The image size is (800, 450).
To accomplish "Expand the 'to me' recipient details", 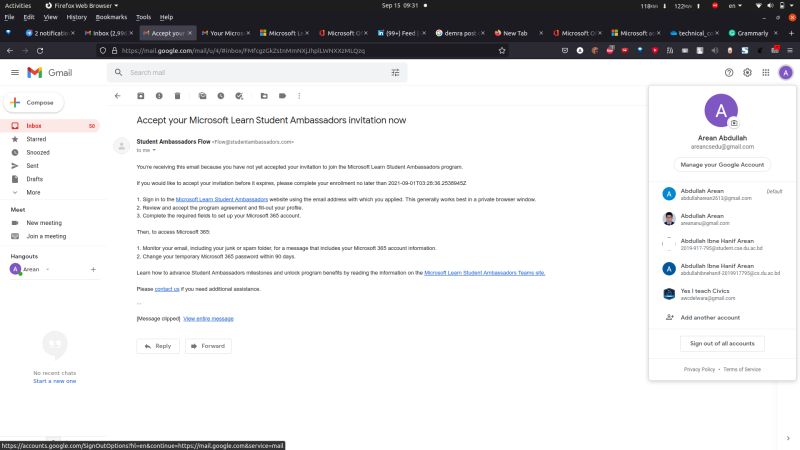I will [x=154, y=151].
